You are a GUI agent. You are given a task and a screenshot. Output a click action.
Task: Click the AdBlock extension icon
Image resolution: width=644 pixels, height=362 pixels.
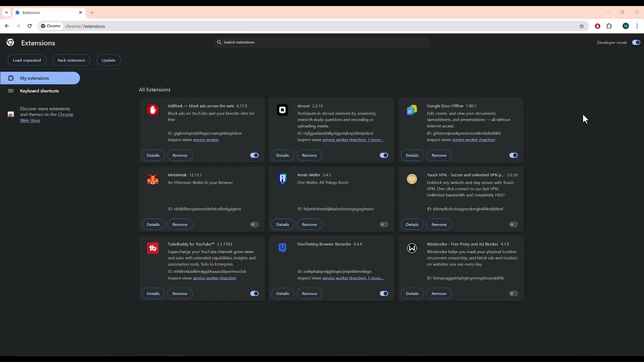tap(153, 110)
